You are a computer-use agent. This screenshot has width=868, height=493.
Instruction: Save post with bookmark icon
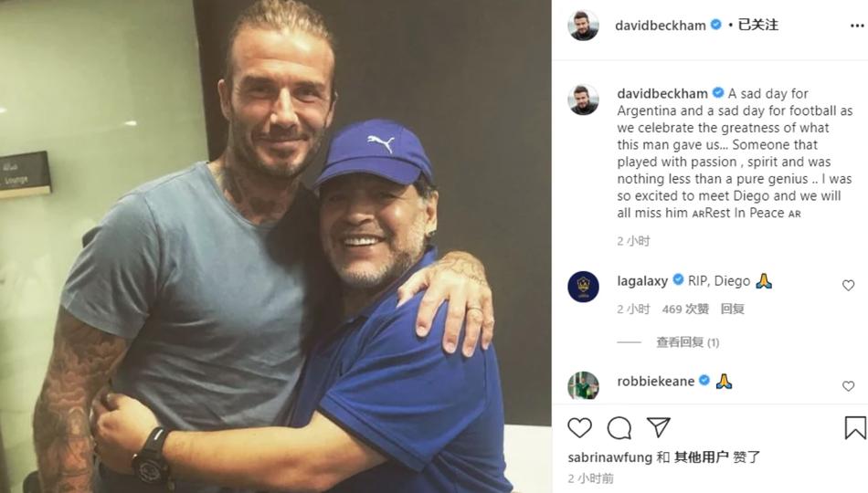coord(855,427)
